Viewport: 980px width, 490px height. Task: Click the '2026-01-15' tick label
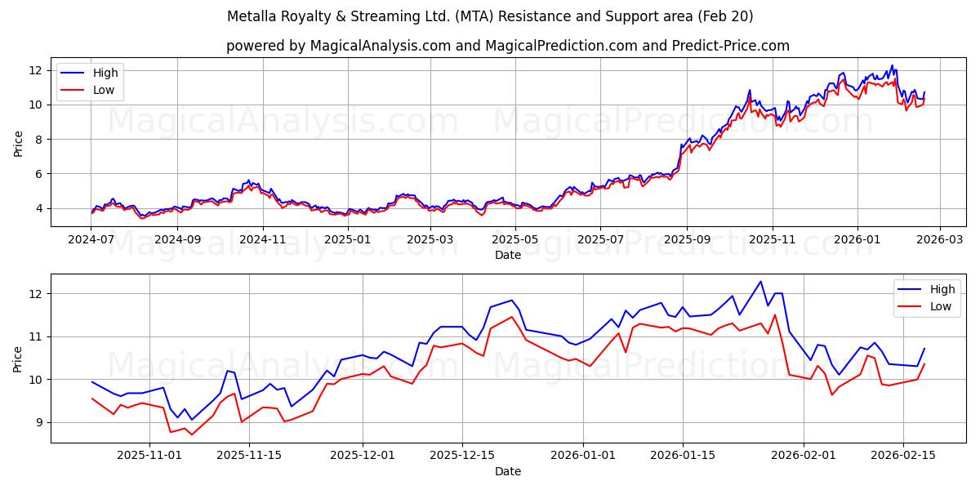(x=683, y=455)
